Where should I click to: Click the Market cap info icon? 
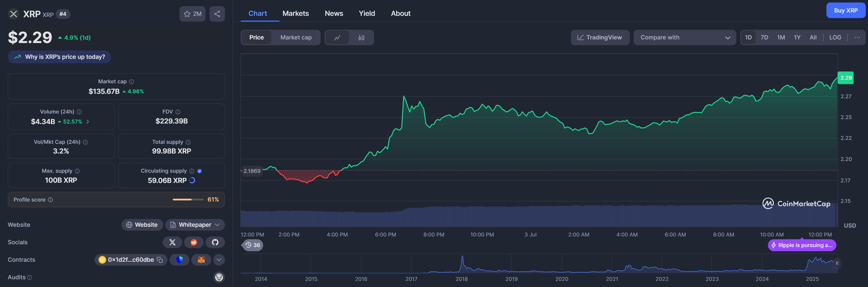click(132, 82)
